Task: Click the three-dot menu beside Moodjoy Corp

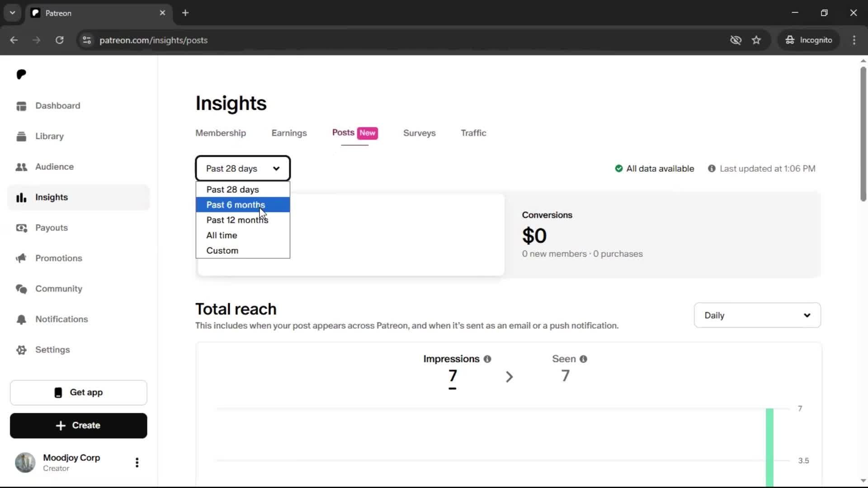Action: tap(137, 462)
